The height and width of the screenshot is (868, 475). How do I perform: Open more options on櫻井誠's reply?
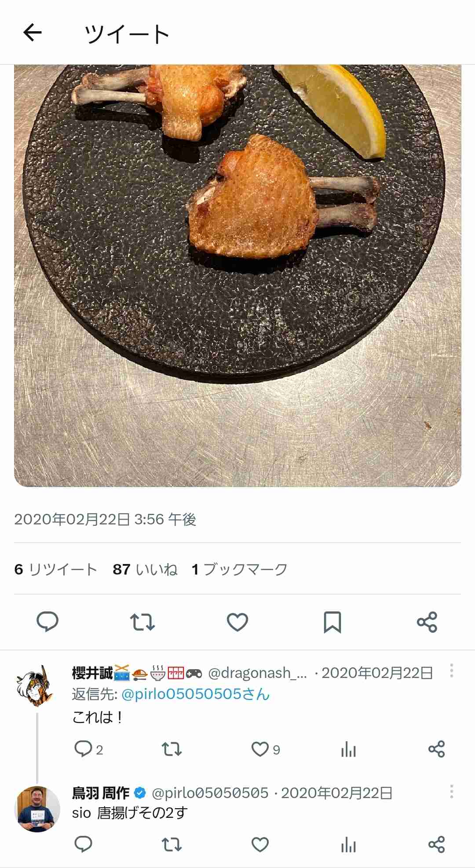[451, 671]
